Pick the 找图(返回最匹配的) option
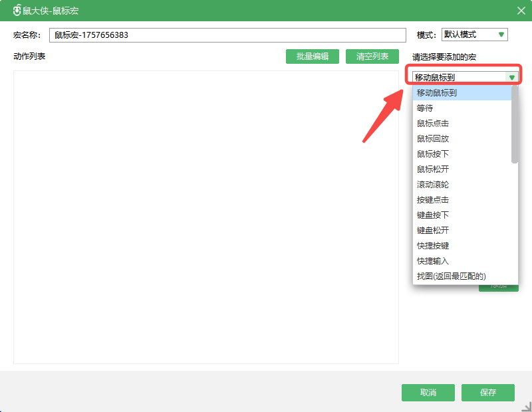Viewport: 532px width, 412px height. [x=452, y=276]
